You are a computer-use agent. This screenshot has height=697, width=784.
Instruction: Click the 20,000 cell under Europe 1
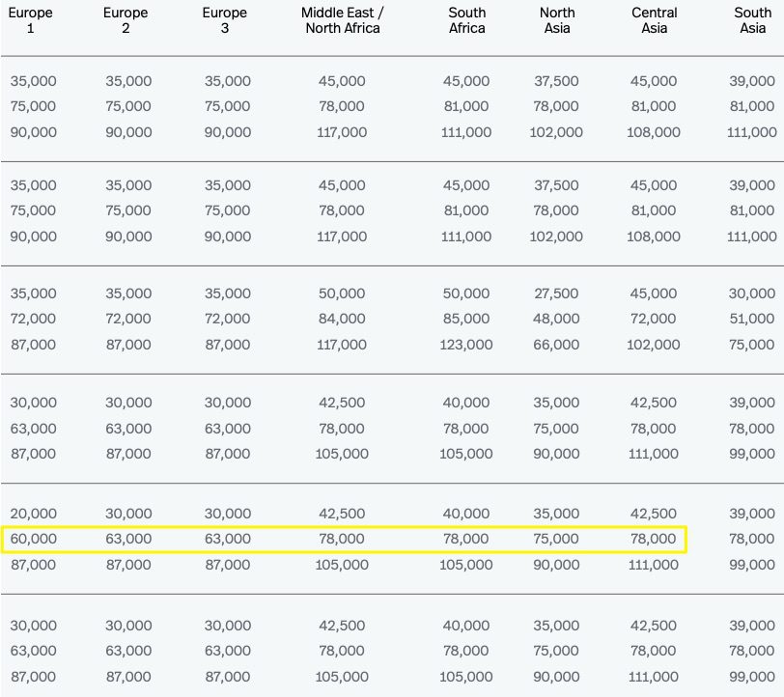(34, 514)
